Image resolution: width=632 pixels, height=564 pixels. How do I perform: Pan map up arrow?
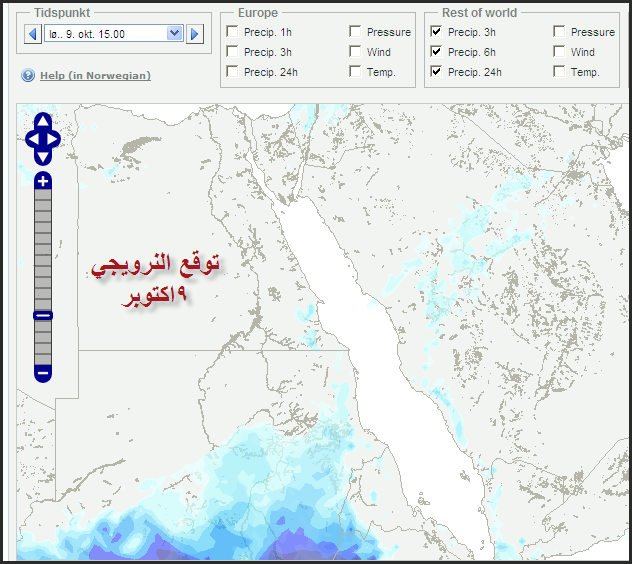tap(43, 121)
